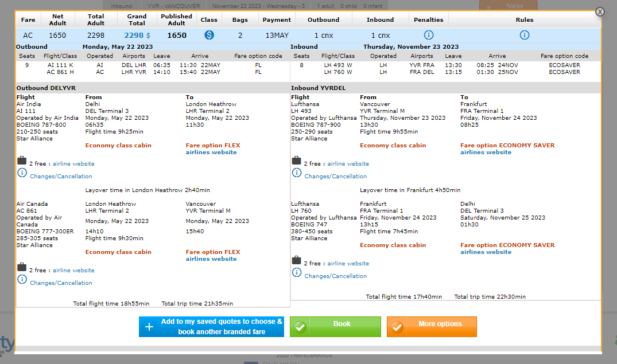This screenshot has height=364, width=617.
Task: Open the orange More options button
Action: click(432, 327)
